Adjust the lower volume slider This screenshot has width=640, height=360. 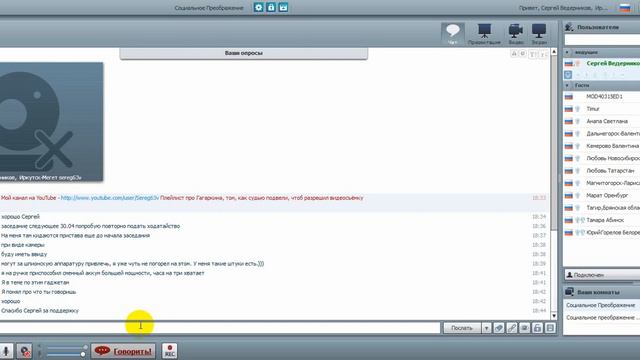click(66, 354)
